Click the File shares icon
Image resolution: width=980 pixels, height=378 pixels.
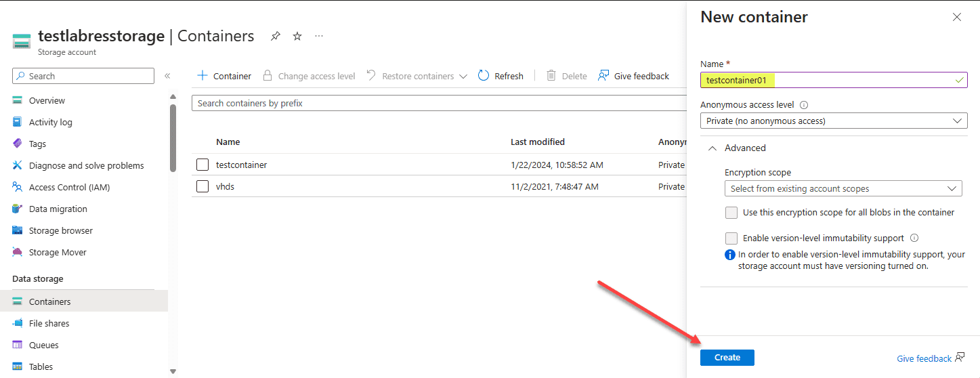coord(18,323)
